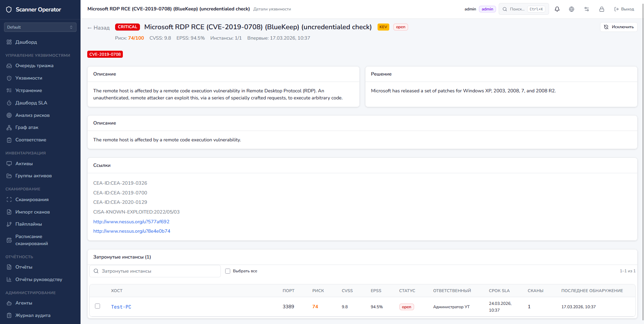The width and height of the screenshot is (644, 324).
Task: Click the global Поиск search field
Action: (x=524, y=9)
